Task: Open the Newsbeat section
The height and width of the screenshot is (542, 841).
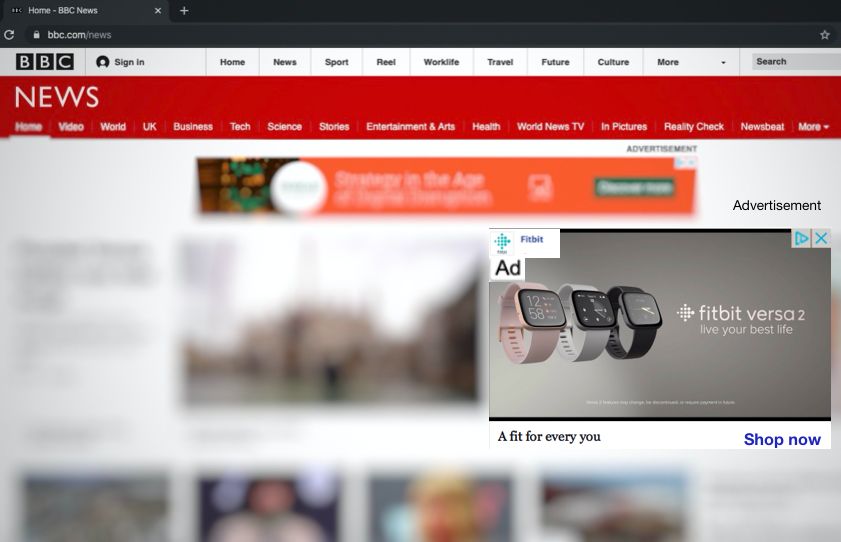Action: click(762, 127)
